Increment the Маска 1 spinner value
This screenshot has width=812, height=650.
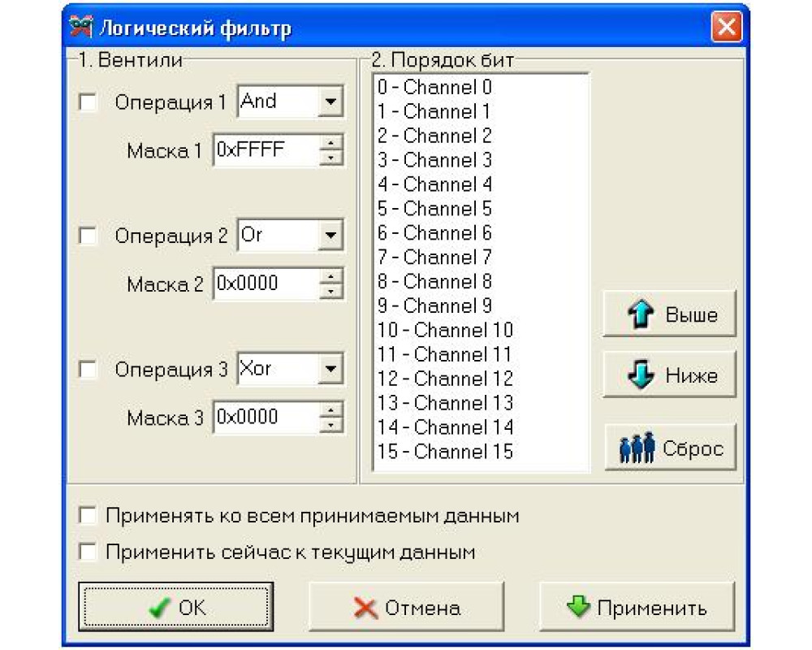[331, 144]
